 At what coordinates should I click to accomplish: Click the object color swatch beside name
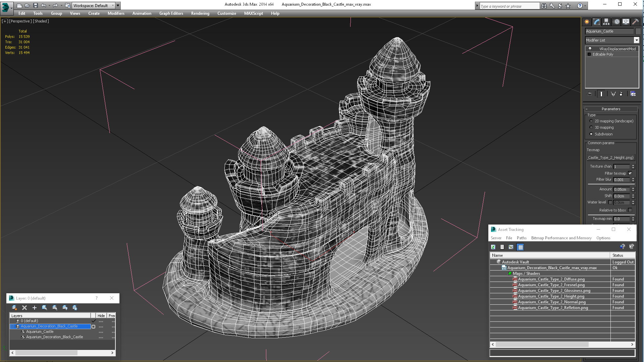click(638, 31)
